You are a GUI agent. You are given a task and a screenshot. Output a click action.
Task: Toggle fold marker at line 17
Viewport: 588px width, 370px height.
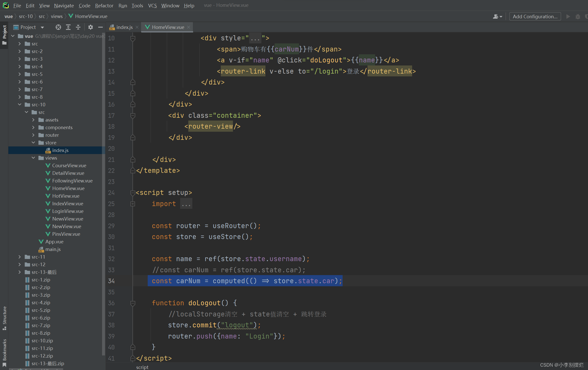[x=133, y=116]
